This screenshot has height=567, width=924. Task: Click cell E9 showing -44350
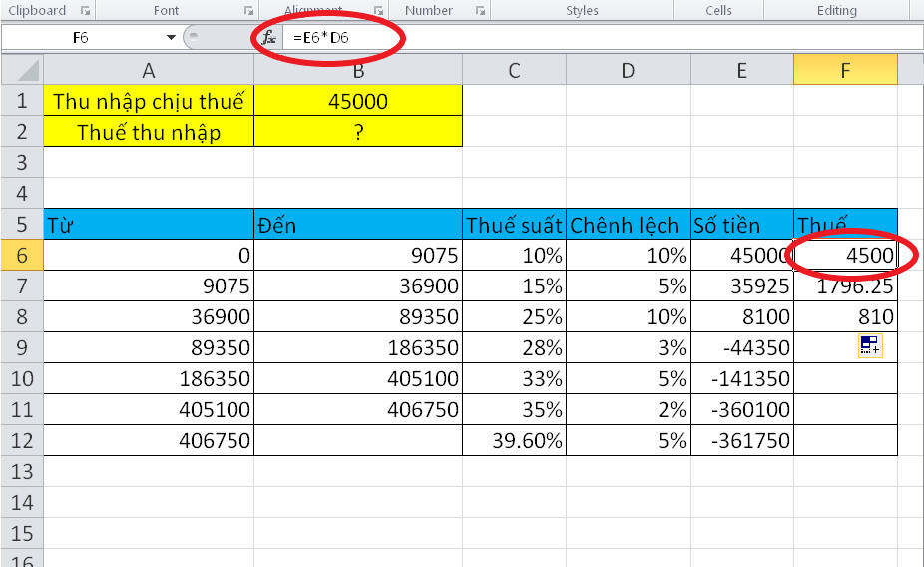[x=742, y=347]
